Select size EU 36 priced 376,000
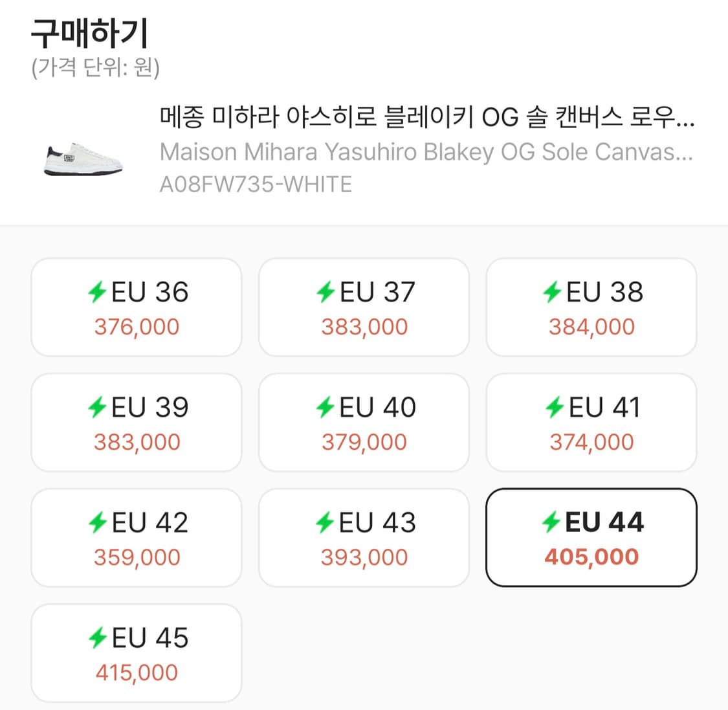 [x=135, y=307]
